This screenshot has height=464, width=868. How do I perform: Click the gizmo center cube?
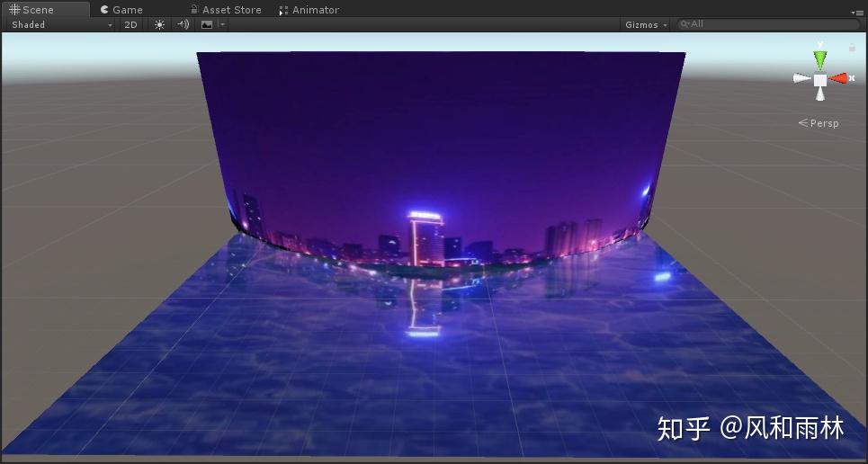[820, 80]
